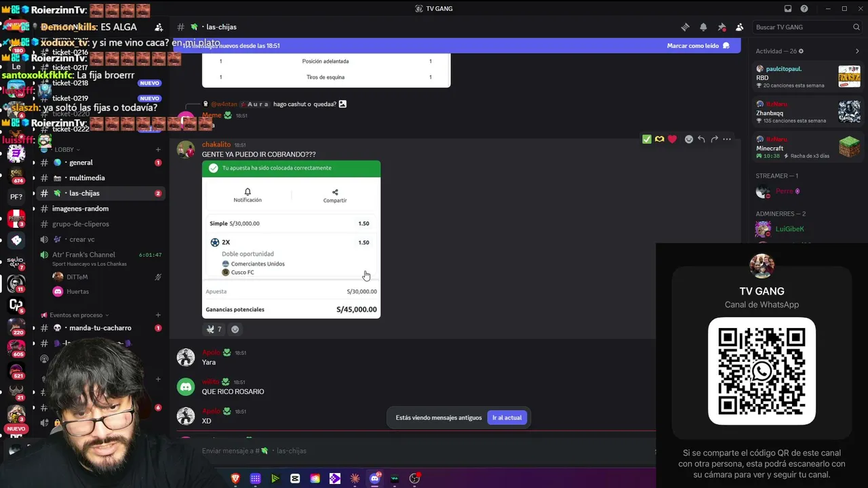Toggle the member list panel

point(739,27)
